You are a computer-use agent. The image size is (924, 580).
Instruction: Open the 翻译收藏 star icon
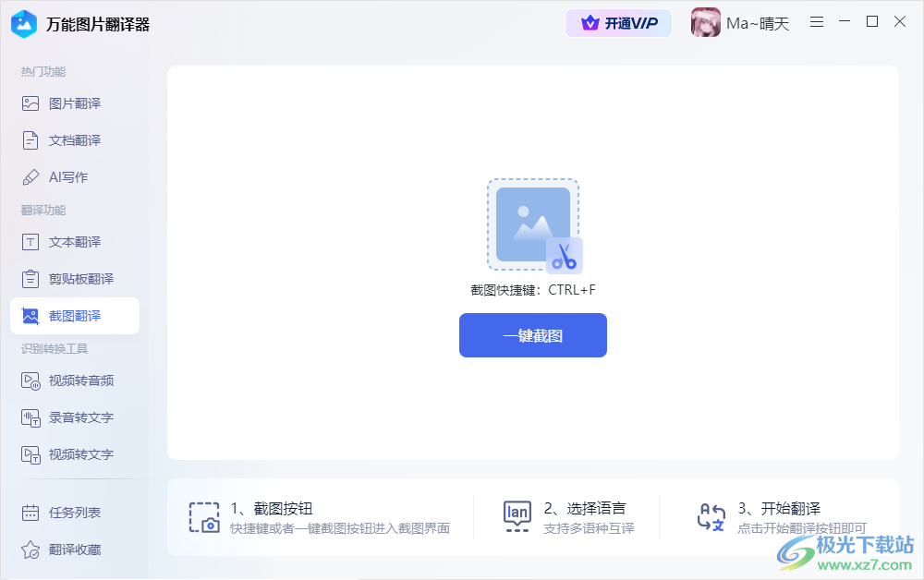click(30, 550)
